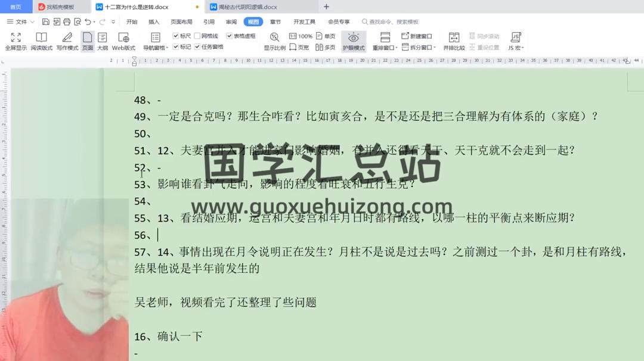Click line 55 about 结婚应期
Viewport: 644px width, 361px height.
coord(354,218)
